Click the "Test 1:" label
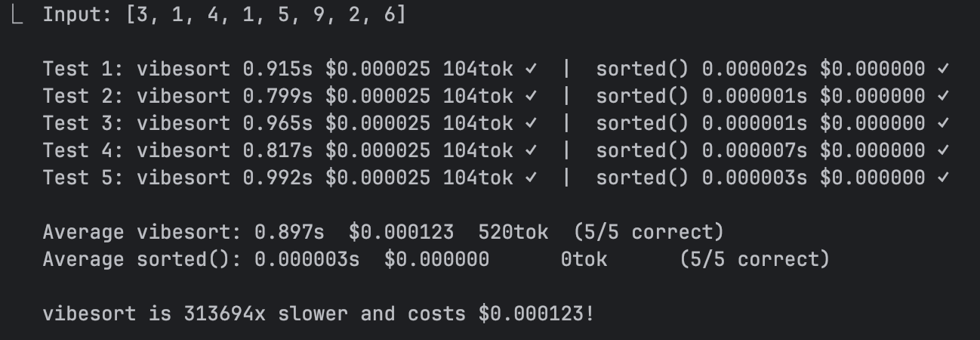The height and width of the screenshot is (340, 980). click(x=84, y=70)
